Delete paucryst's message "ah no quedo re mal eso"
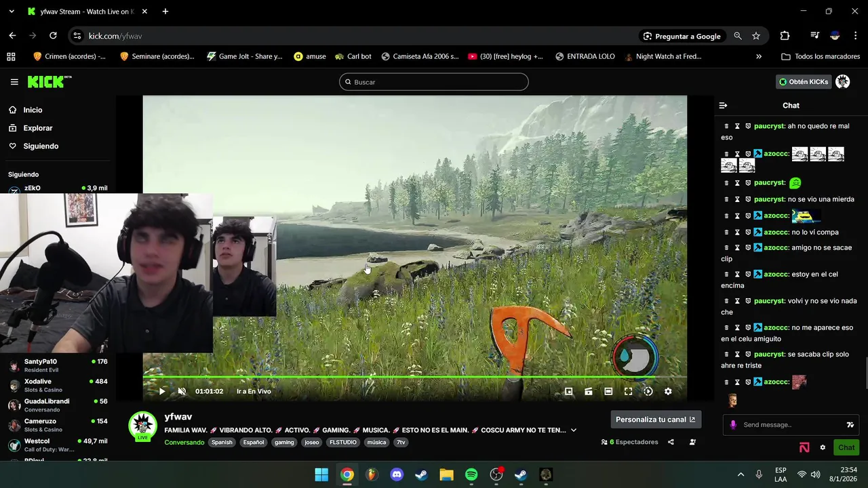 (726, 126)
